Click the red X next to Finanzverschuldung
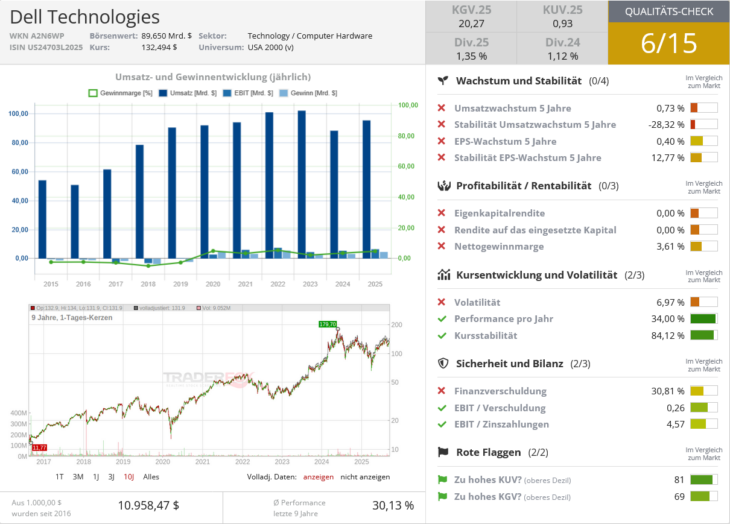The height and width of the screenshot is (524, 730). tap(441, 391)
